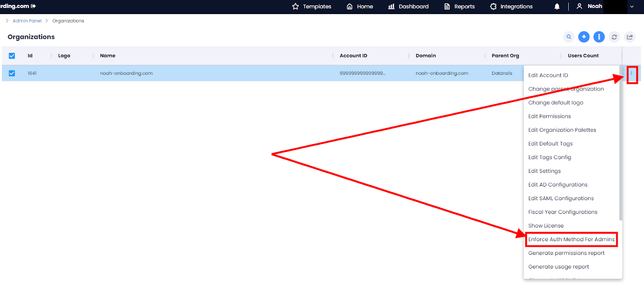
Task: Open the notifications bell
Action: click(557, 6)
